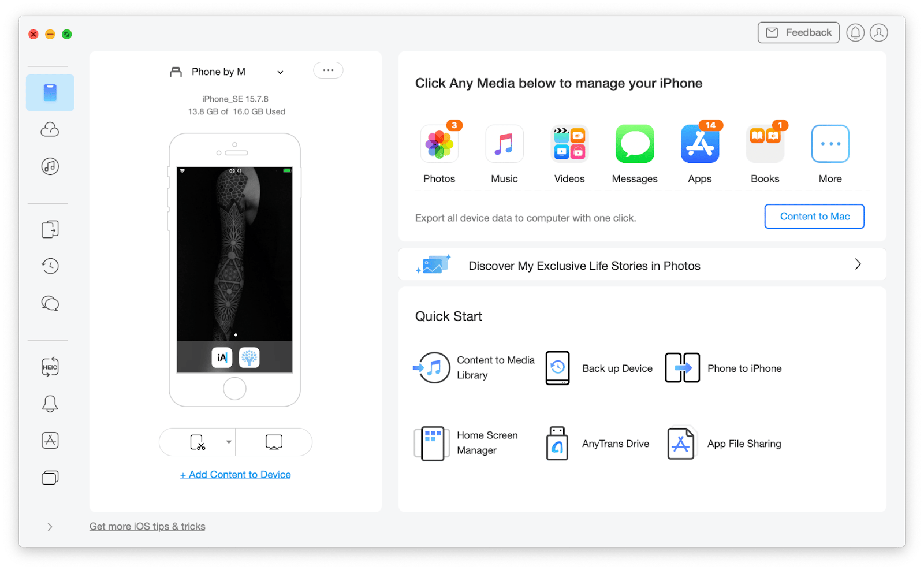The height and width of the screenshot is (570, 924).
Task: Start Back up Device
Action: pos(599,368)
